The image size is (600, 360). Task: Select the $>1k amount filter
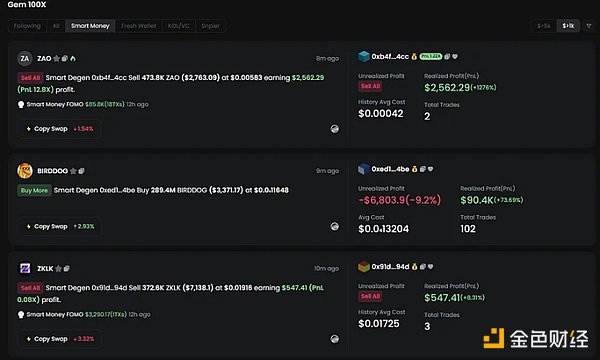[568, 26]
